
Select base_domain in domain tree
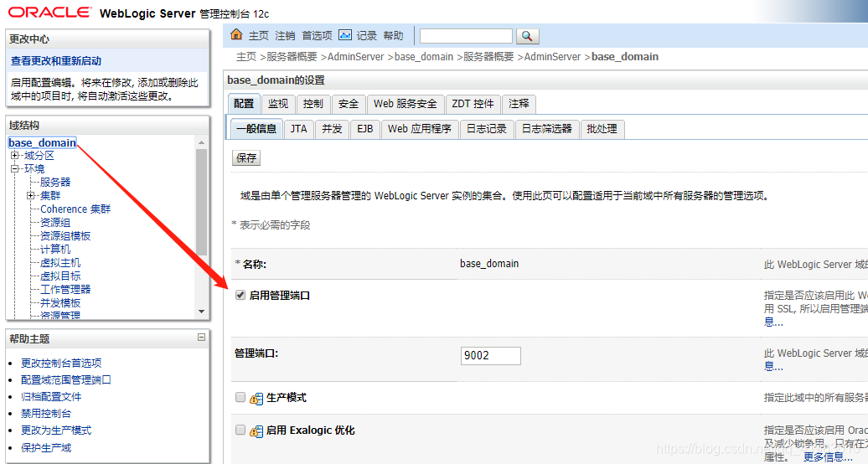click(42, 143)
